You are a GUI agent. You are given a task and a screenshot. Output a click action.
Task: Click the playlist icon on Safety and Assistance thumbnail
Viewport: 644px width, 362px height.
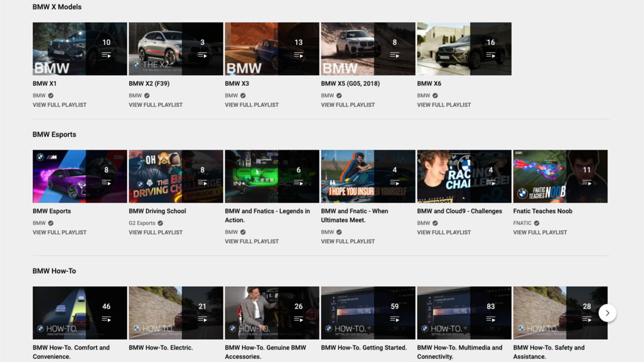(587, 319)
